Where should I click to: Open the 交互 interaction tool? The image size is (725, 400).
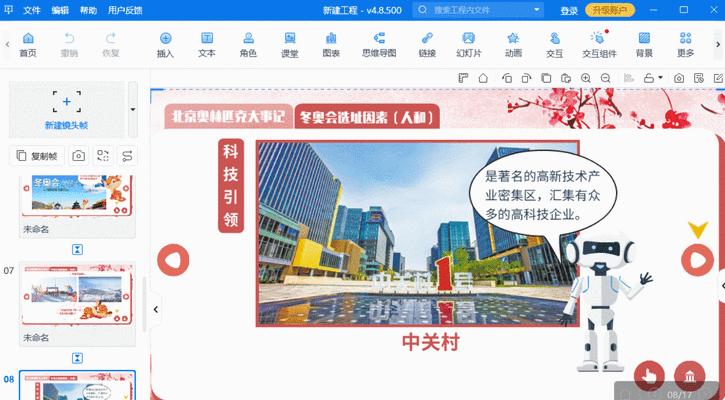click(x=554, y=45)
